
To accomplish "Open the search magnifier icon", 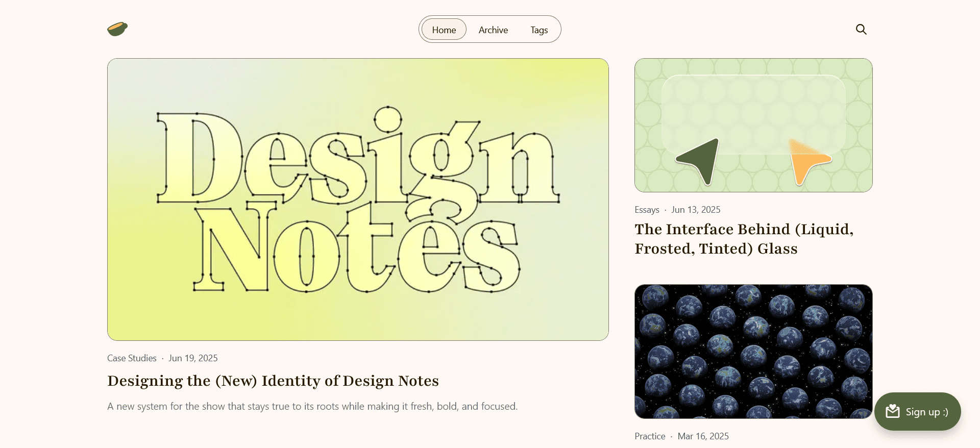I will point(861,30).
